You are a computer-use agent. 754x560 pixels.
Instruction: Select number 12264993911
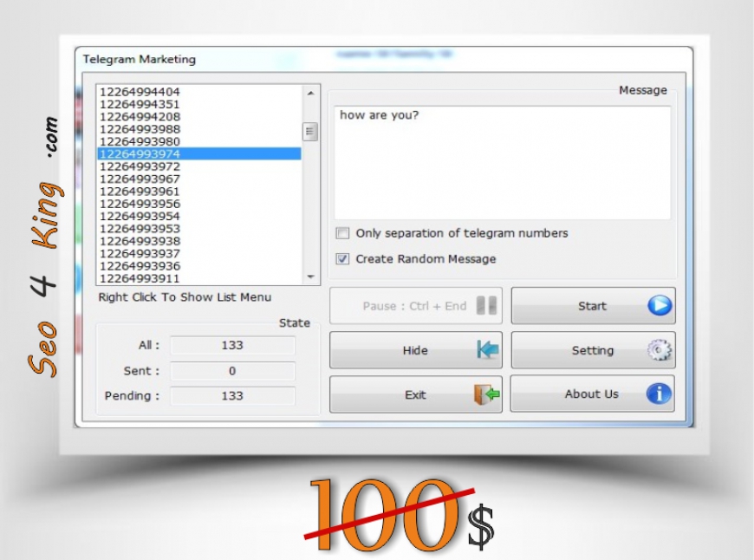[x=199, y=278]
